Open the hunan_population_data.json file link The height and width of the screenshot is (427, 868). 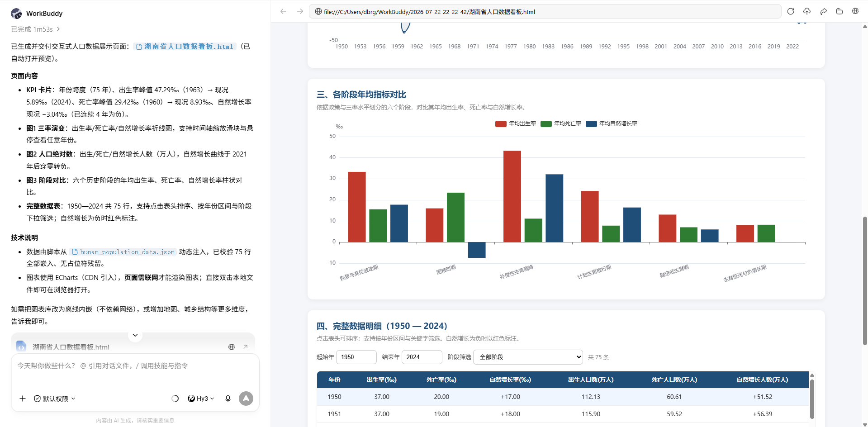click(x=123, y=252)
